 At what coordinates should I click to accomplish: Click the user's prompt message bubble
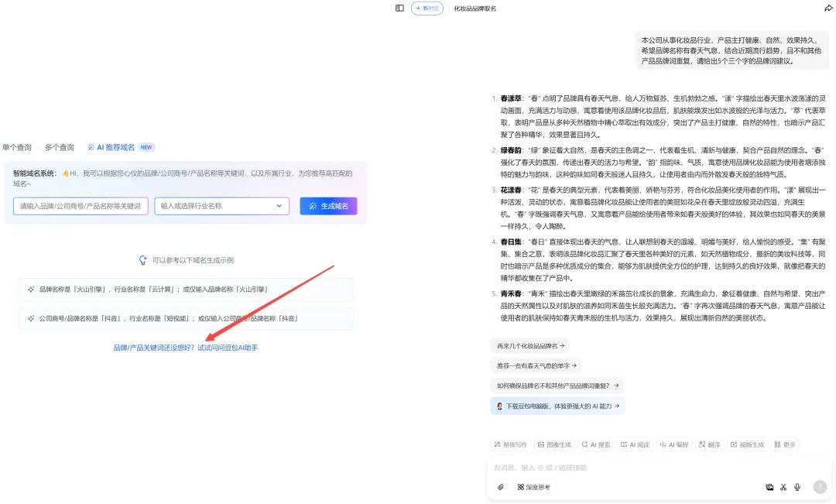click(731, 50)
